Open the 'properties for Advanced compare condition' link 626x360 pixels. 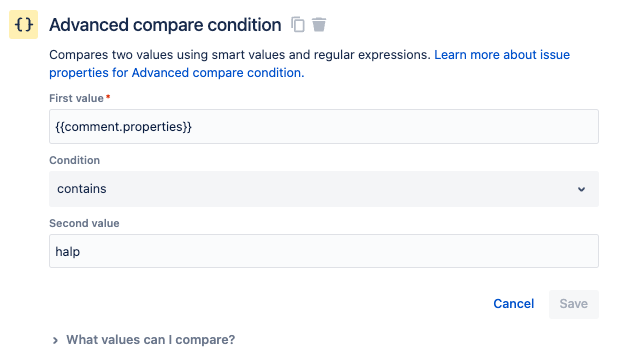click(176, 73)
